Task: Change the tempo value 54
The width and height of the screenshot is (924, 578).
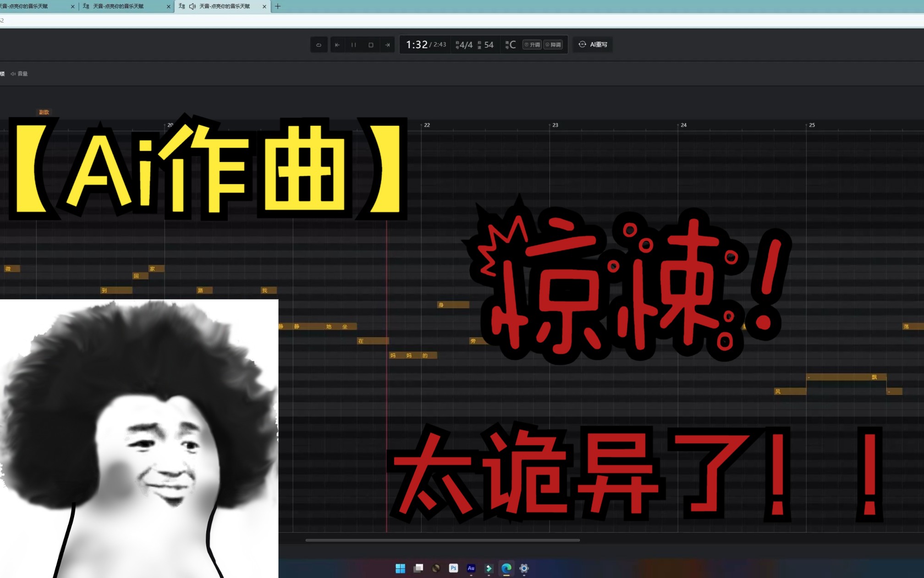Action: tap(489, 45)
